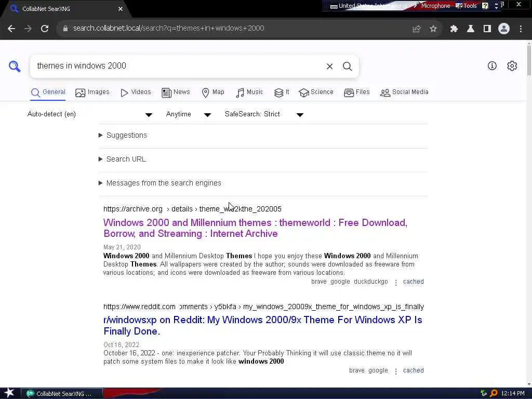Switch to the IT category tab

click(x=281, y=92)
